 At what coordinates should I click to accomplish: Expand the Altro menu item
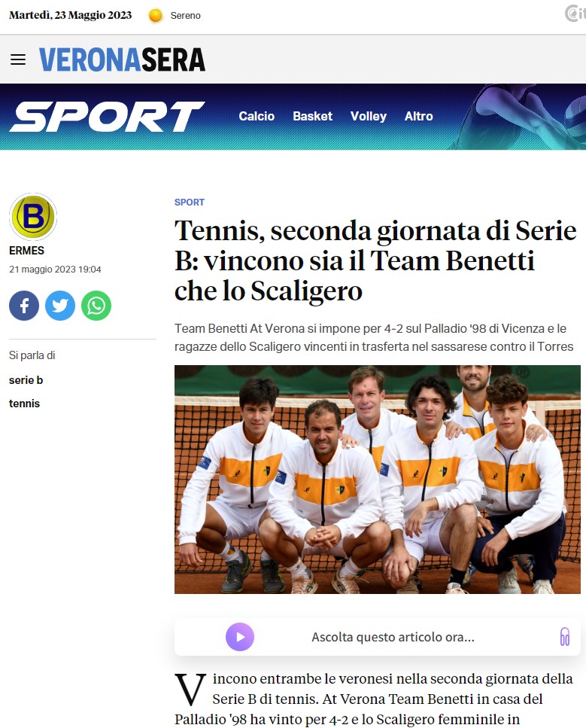[x=418, y=116]
